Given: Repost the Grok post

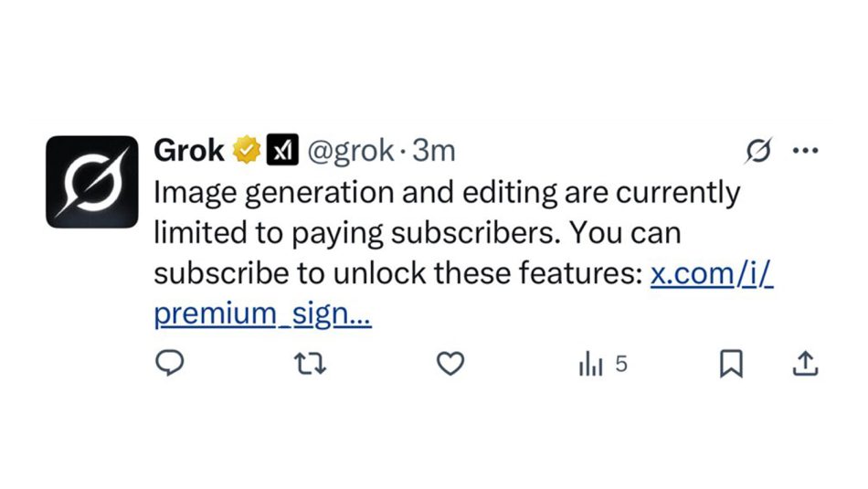Looking at the screenshot, I should pyautogui.click(x=310, y=365).
